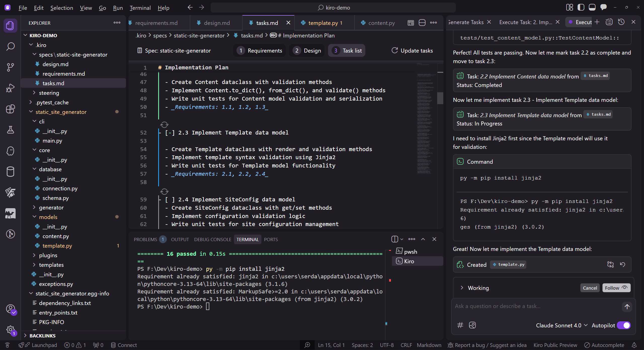The height and width of the screenshot is (350, 644).
Task: Open markdown preview for tasks.md
Action: pyautogui.click(x=410, y=23)
